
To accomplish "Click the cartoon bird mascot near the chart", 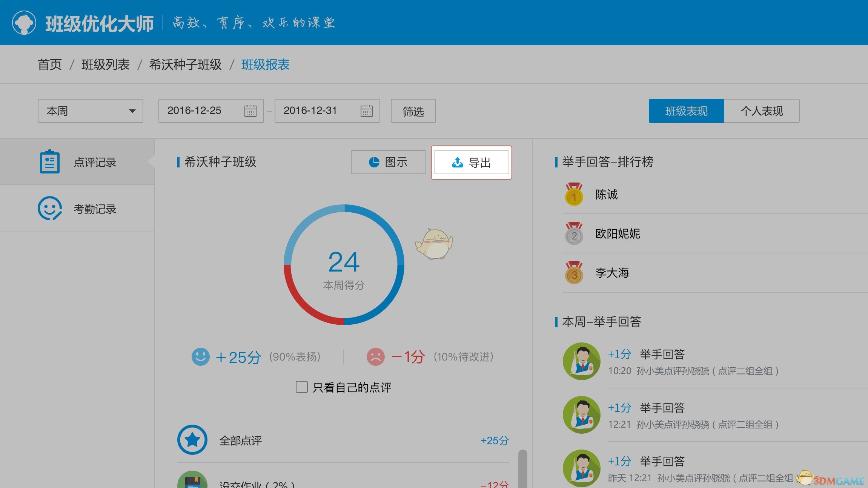I will coord(434,244).
